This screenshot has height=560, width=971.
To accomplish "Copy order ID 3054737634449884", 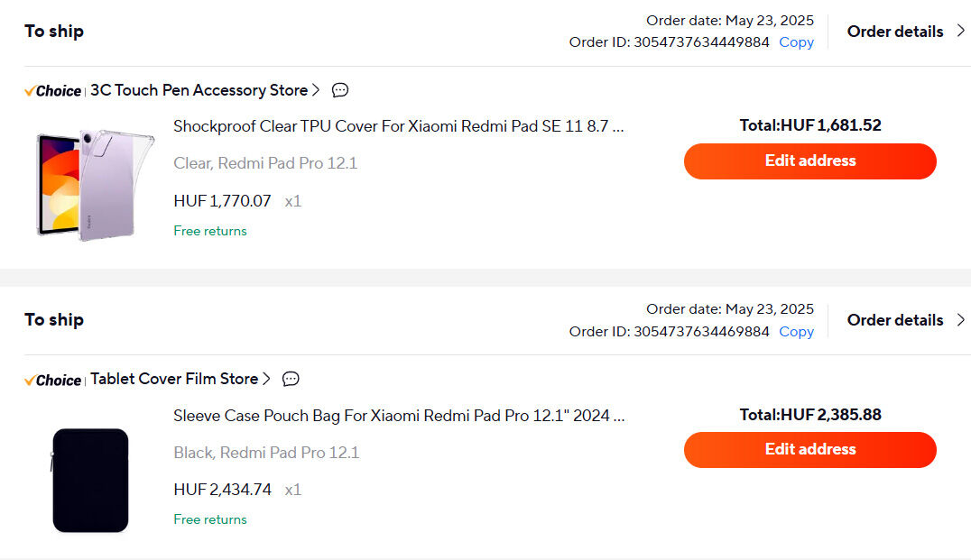I will [x=796, y=42].
